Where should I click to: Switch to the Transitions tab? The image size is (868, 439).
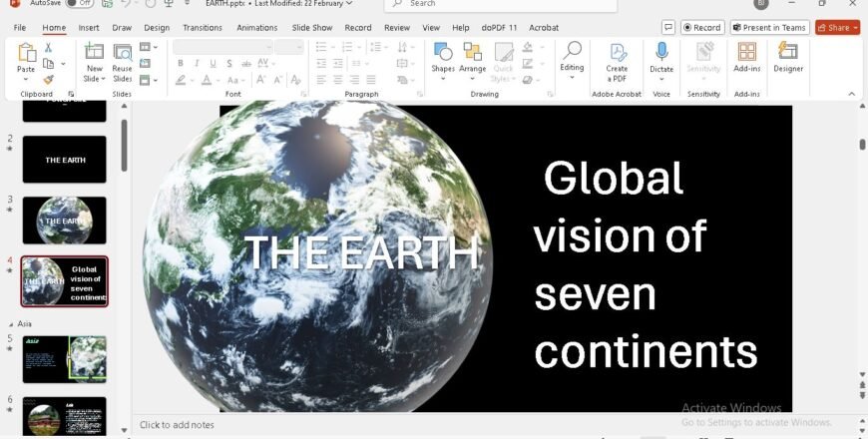(203, 28)
